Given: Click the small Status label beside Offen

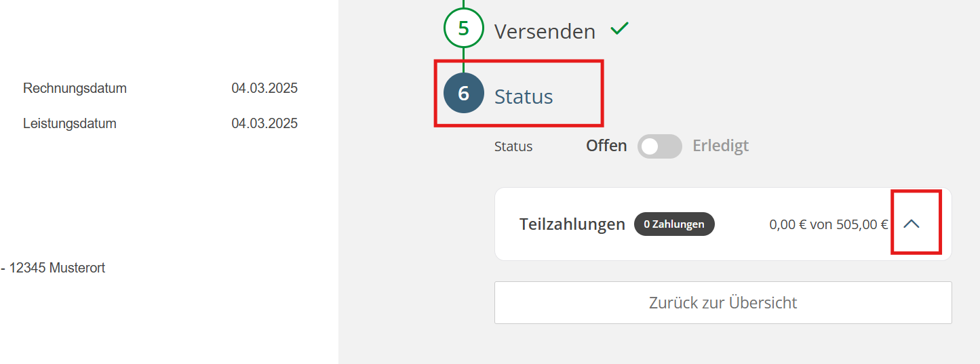Looking at the screenshot, I should pyautogui.click(x=513, y=146).
